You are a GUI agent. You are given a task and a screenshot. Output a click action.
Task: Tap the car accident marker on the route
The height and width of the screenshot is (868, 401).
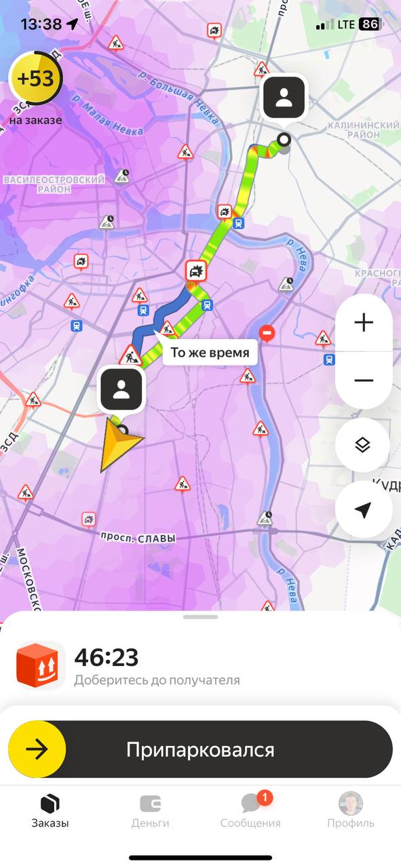tap(196, 273)
